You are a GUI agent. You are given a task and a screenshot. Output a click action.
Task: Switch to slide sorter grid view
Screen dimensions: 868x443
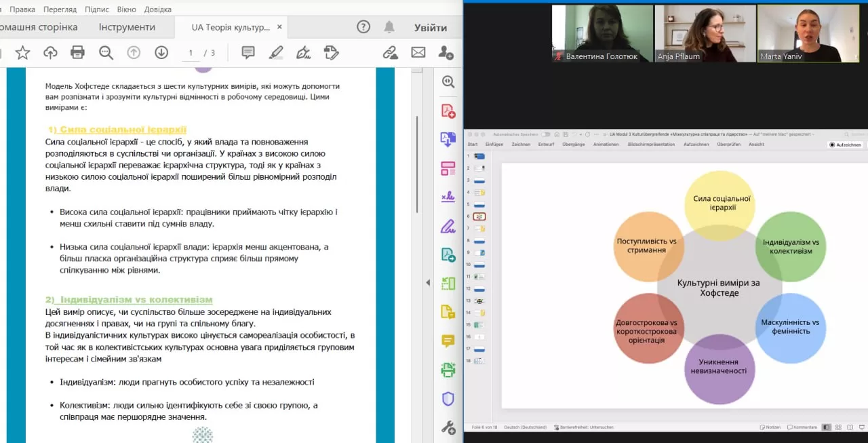point(840,427)
